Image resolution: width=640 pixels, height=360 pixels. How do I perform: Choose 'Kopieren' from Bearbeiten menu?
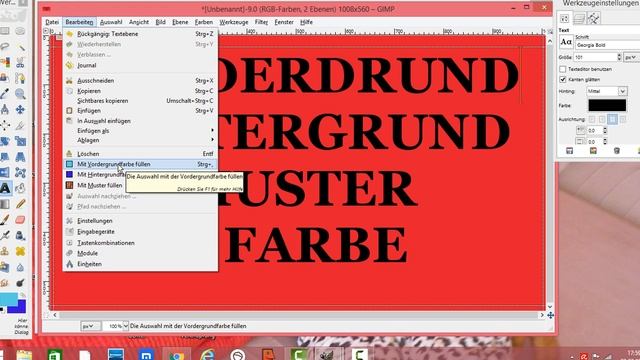pyautogui.click(x=140, y=91)
